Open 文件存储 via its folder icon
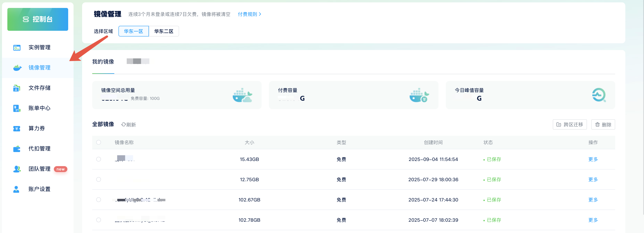644x233 pixels. [16, 88]
